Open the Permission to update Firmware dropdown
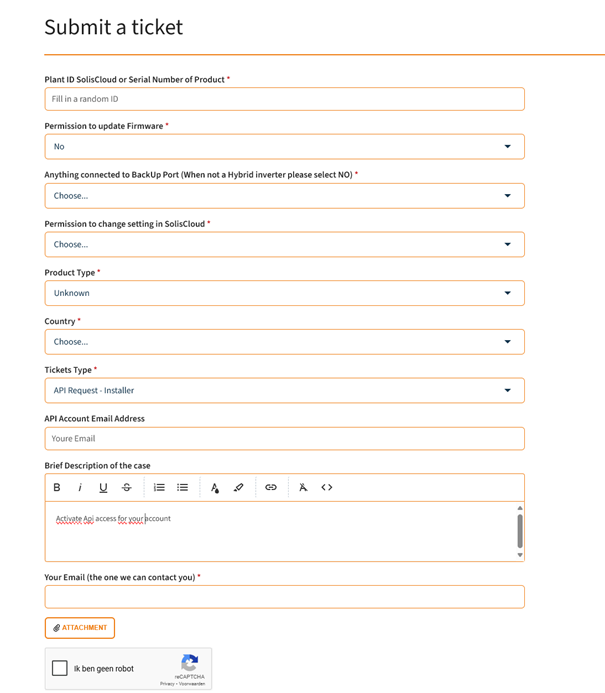 click(x=284, y=147)
